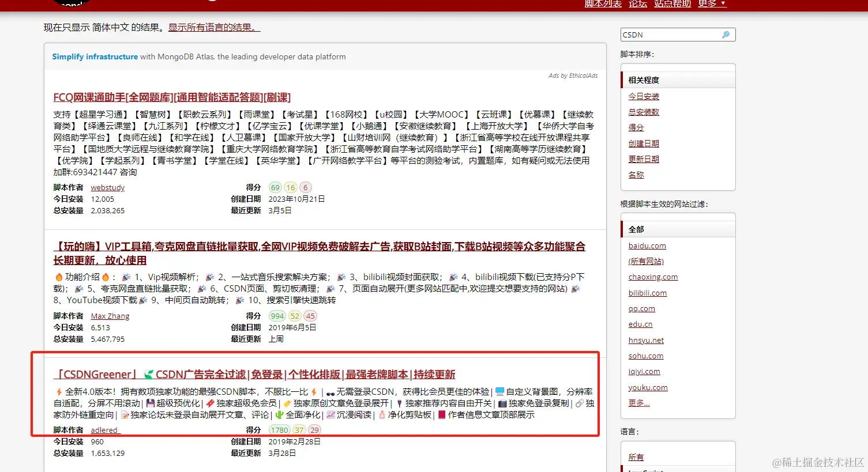Sort scripts by 名称
The width and height of the screenshot is (868, 472).
click(x=636, y=175)
